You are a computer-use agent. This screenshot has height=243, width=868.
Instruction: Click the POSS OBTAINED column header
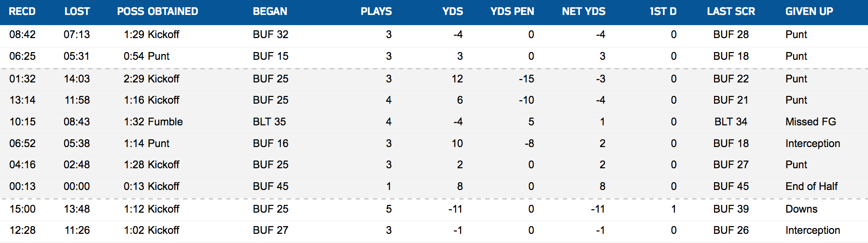[x=157, y=12]
